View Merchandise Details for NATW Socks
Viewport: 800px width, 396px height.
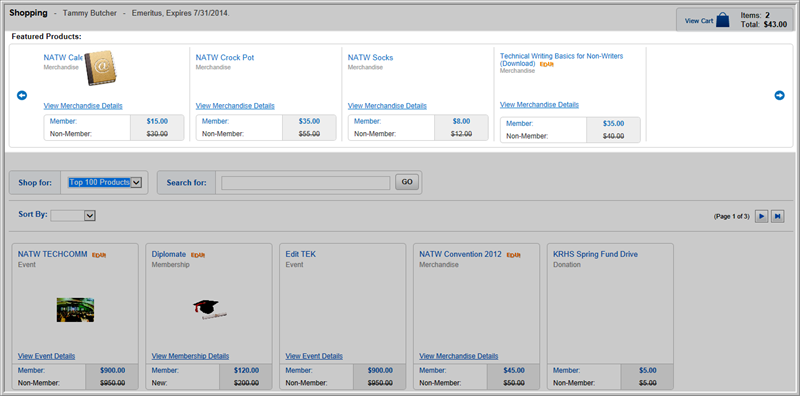[x=387, y=106]
